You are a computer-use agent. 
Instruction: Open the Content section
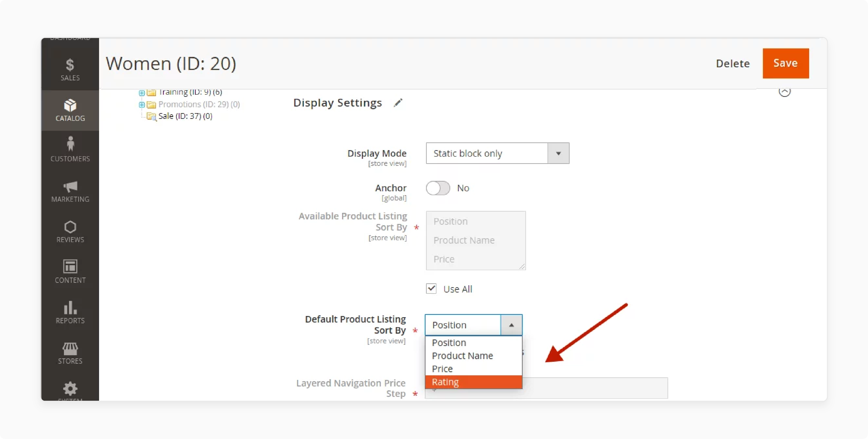pyautogui.click(x=70, y=272)
